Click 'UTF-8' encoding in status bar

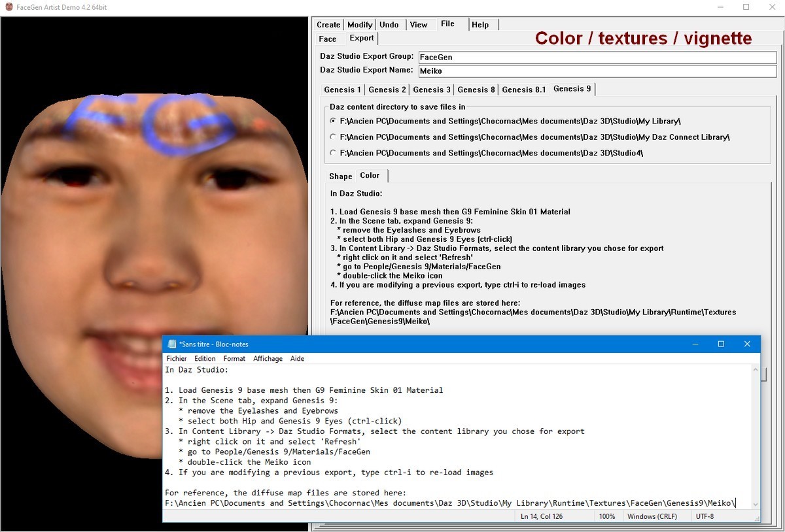pyautogui.click(x=705, y=516)
